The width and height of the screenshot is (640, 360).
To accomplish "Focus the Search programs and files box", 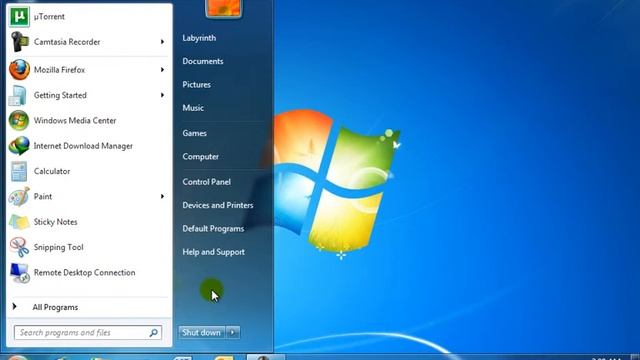I will [88, 333].
